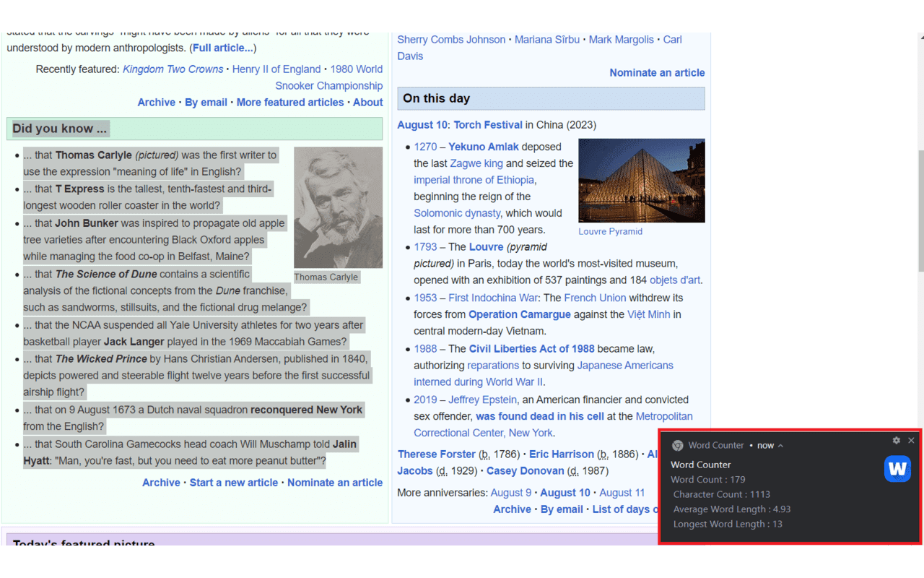Open the bold T Express link
Image resolution: width=924 pixels, height=578 pixels.
point(80,189)
